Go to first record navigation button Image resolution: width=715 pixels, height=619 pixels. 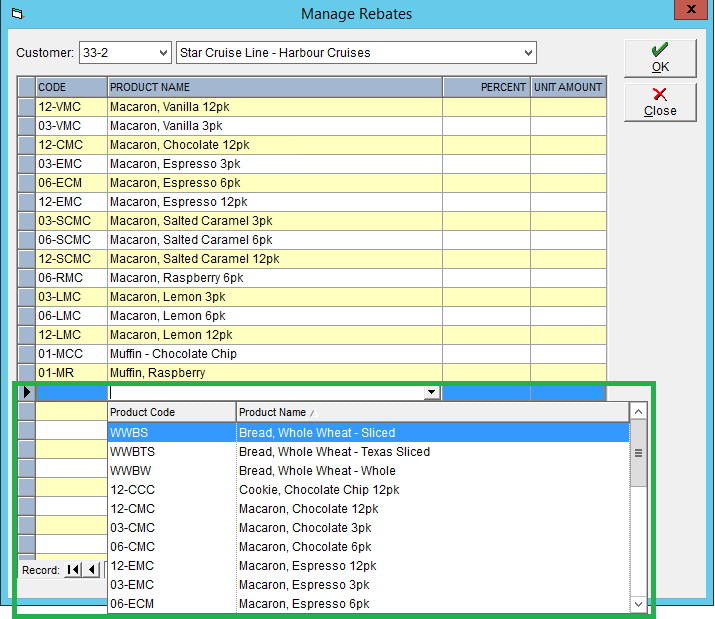[x=73, y=570]
